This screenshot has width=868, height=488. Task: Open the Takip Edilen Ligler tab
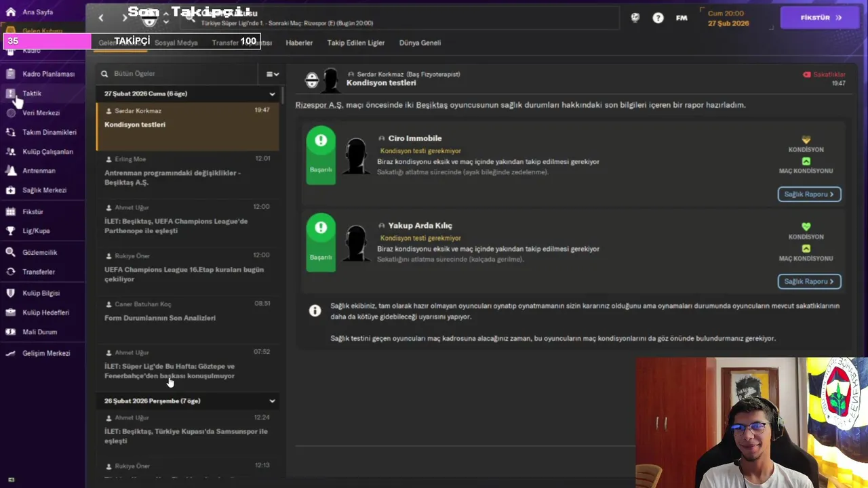pos(356,43)
